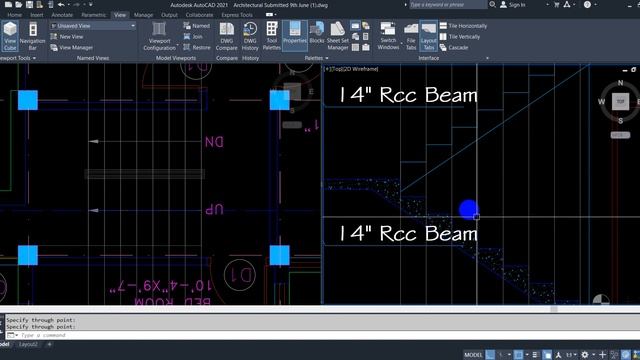Click MODEL in the status bar
This screenshot has height=360, width=640.
473,355
